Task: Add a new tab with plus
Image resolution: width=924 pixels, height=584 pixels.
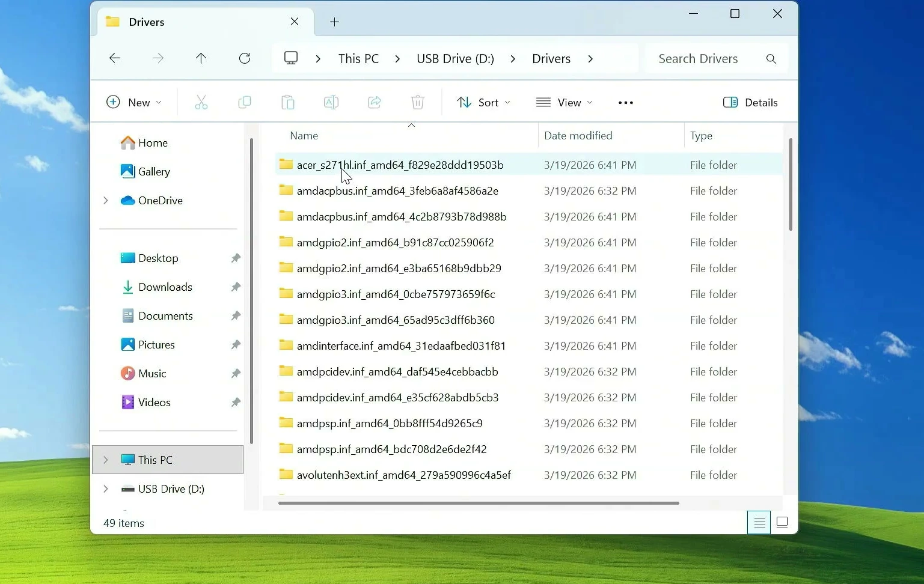Action: point(335,22)
